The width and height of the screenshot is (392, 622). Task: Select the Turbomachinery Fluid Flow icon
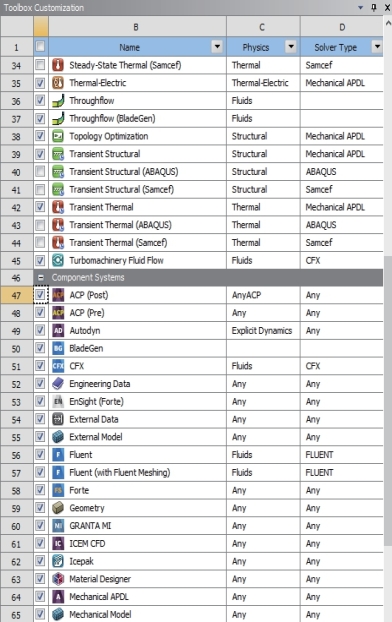coord(58,260)
